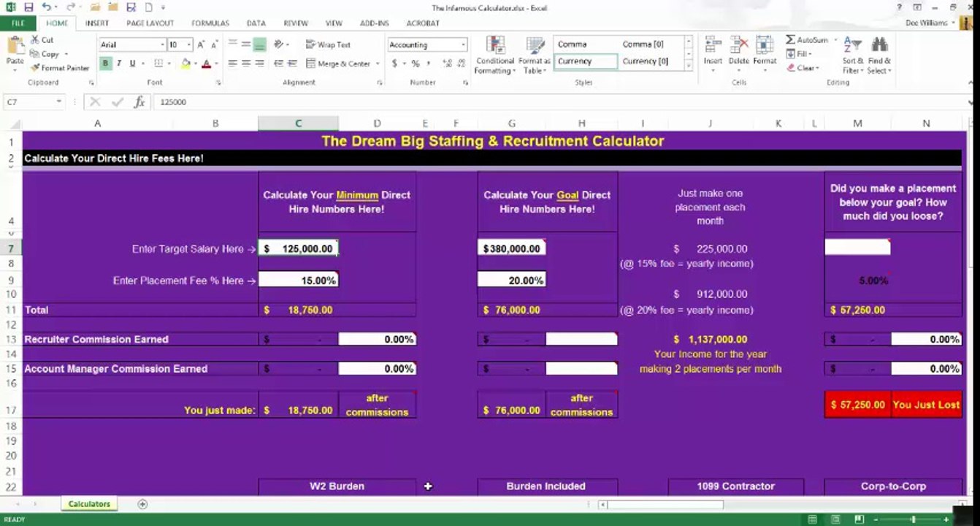Image resolution: width=980 pixels, height=526 pixels.
Task: Open the Find & Select dropdown
Action: coord(878,54)
